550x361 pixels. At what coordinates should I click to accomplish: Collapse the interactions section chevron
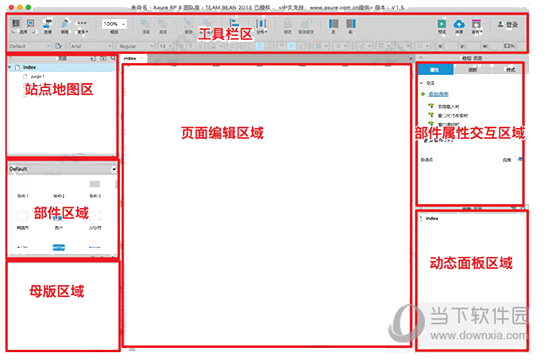(422, 83)
